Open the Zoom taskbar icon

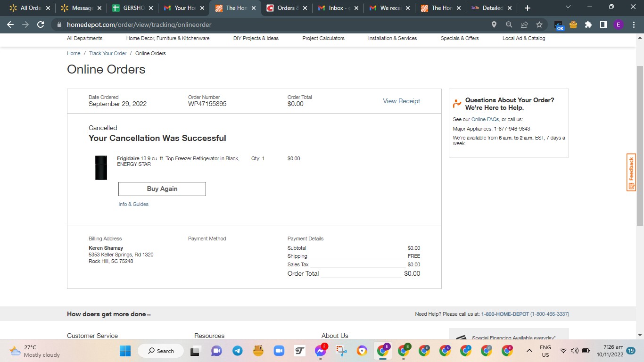(x=279, y=351)
